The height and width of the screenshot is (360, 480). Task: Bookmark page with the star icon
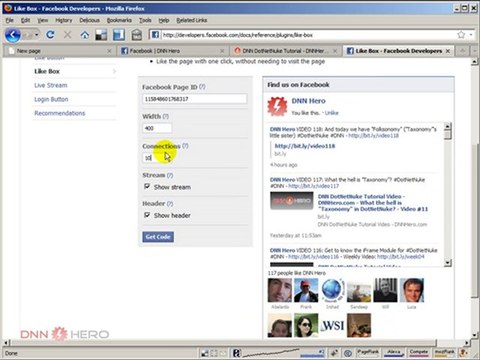click(x=461, y=34)
